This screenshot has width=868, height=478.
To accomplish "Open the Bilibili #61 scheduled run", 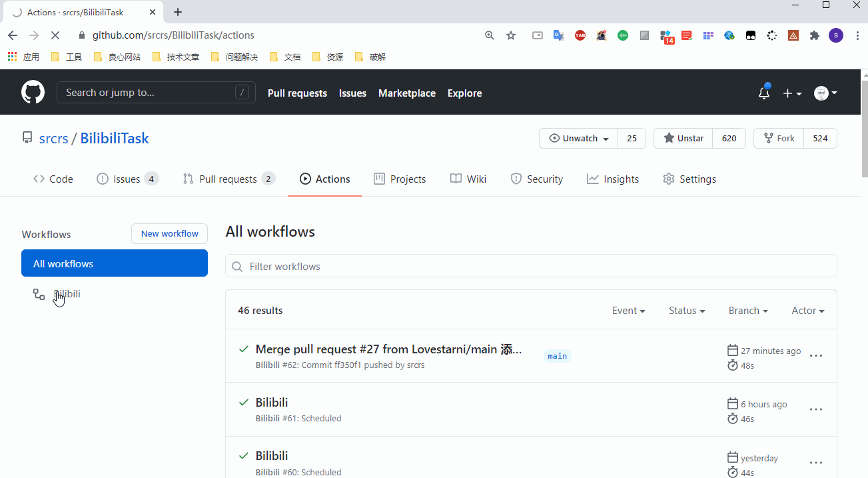I will (272, 402).
